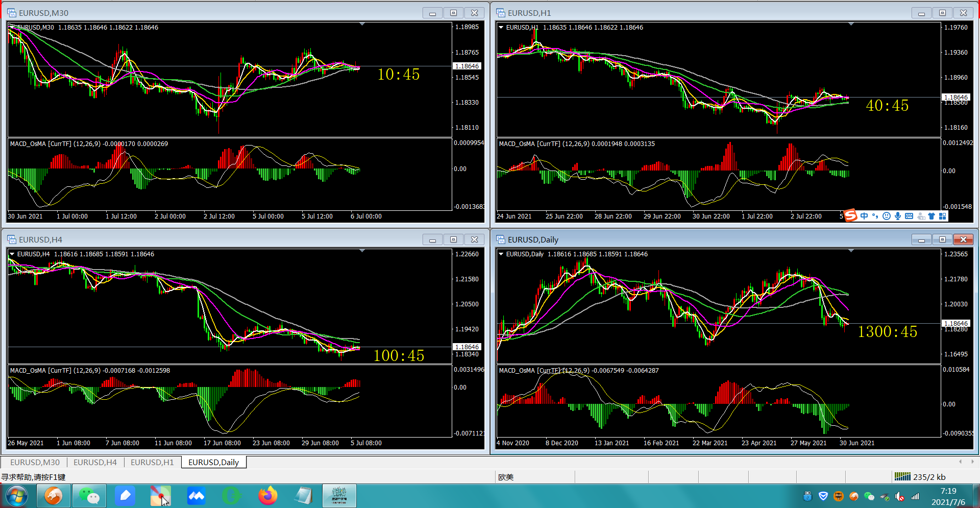Open the clock showing 7:19
The image size is (980, 508).
coord(948,496)
